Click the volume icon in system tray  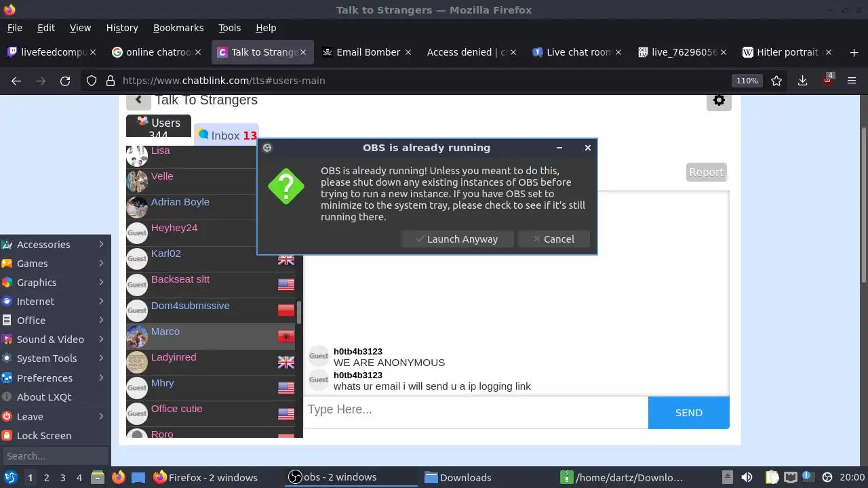pyautogui.click(x=747, y=477)
